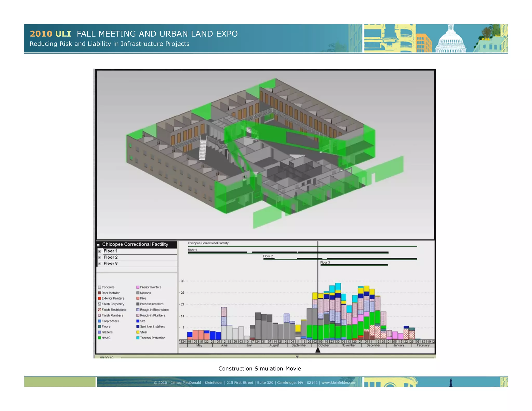
Task: Click the Piles legend swatch
Action: coord(138,299)
